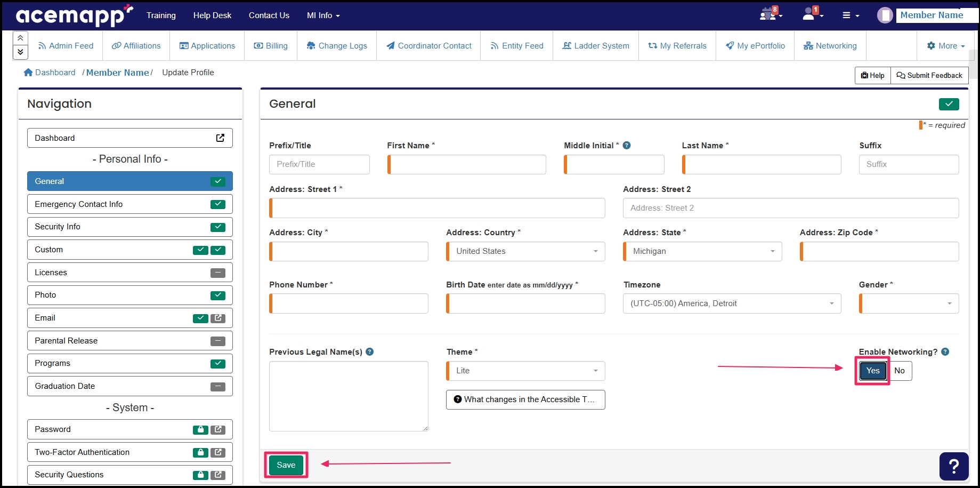This screenshot has width=980, height=488.
Task: Enable Networking by selecting Yes
Action: point(872,371)
